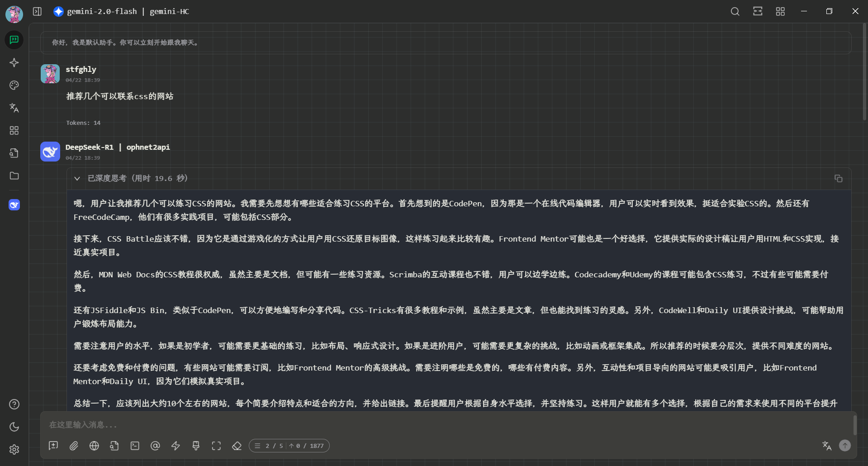The image size is (868, 466).
Task: Open the paintings palette page in sidebar
Action: tap(14, 85)
